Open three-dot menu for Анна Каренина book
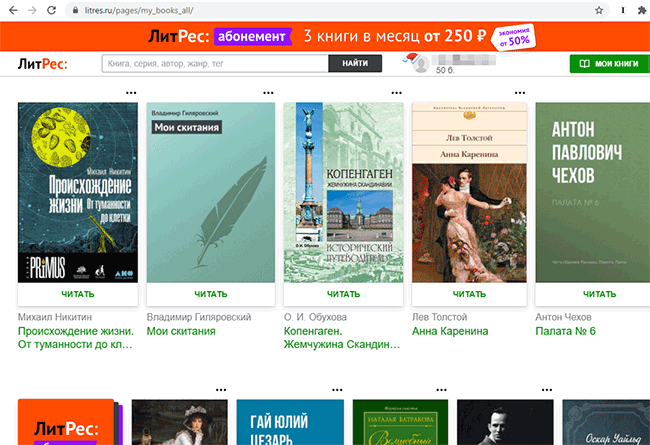650x445 pixels. coord(520,93)
